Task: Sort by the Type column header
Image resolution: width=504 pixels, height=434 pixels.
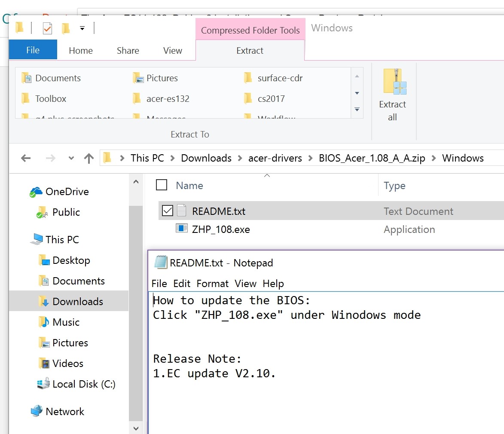Action: [394, 186]
